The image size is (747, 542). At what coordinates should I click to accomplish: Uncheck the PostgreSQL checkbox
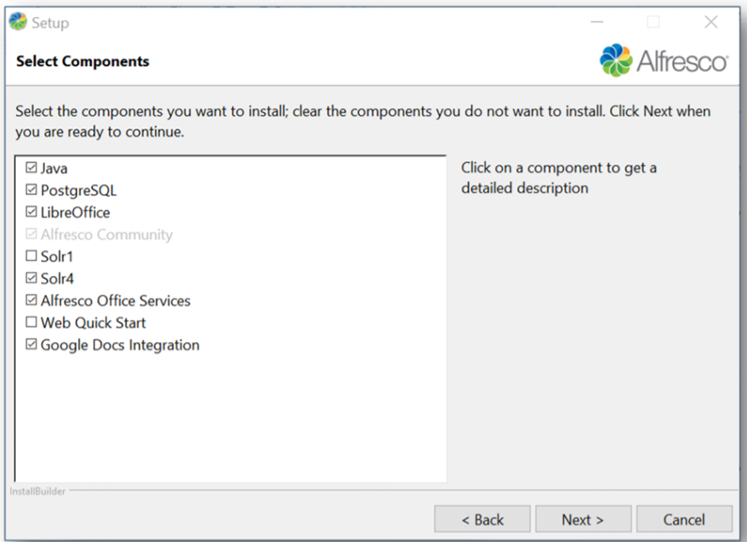pyautogui.click(x=31, y=190)
